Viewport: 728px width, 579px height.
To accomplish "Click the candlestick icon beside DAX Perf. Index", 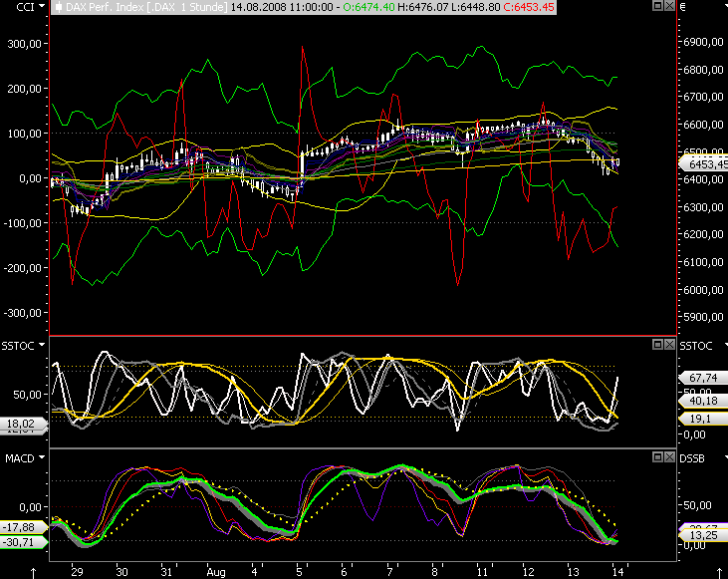I will click(x=59, y=7).
